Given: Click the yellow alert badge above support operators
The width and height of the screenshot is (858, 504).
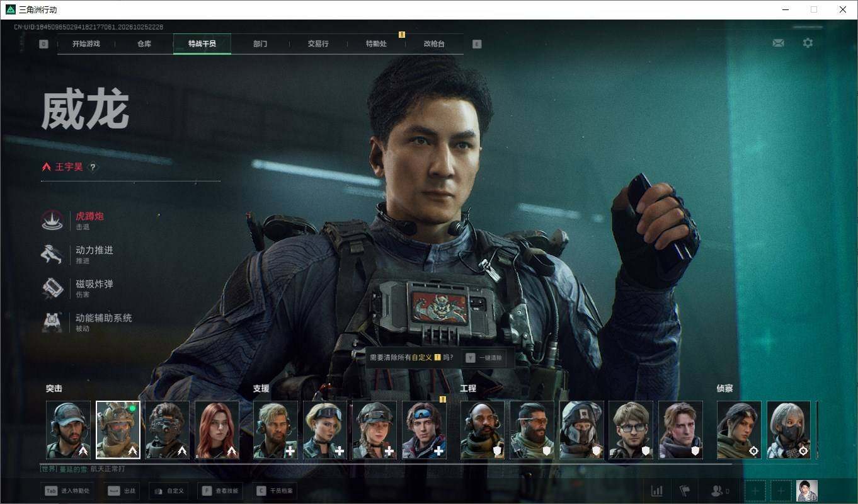Looking at the screenshot, I should pyautogui.click(x=442, y=399).
